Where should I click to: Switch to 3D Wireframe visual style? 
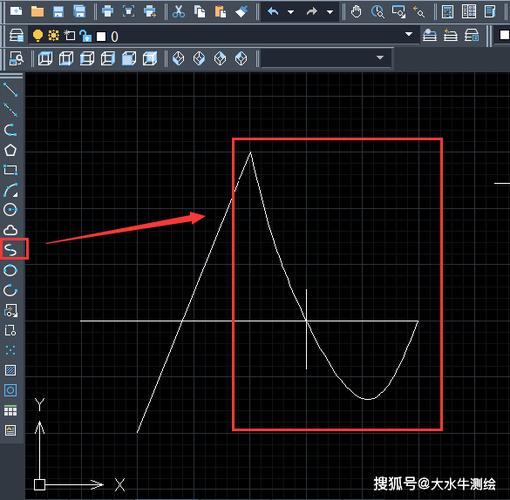[66, 59]
